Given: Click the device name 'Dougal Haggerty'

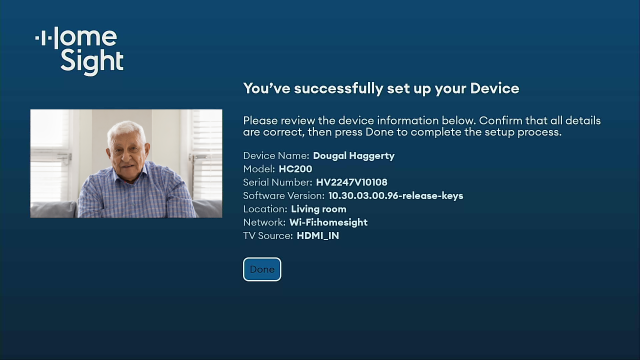Looking at the screenshot, I should [353, 156].
